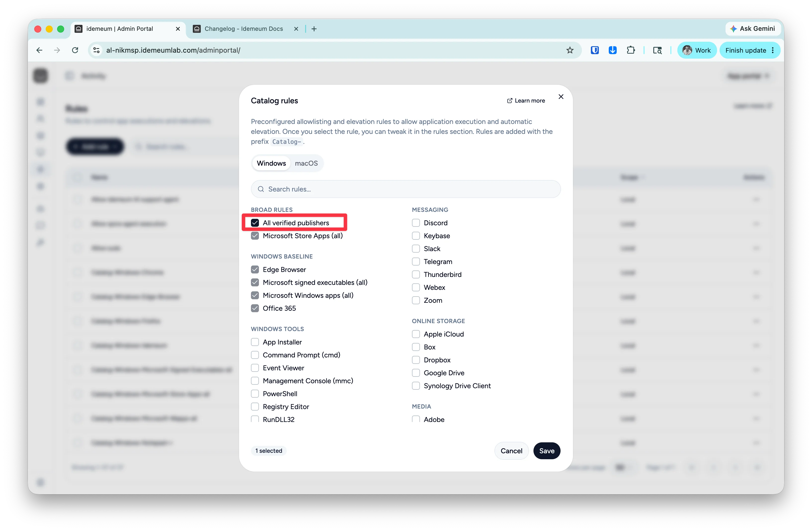Toggle the Office 365 checkbox

(255, 308)
